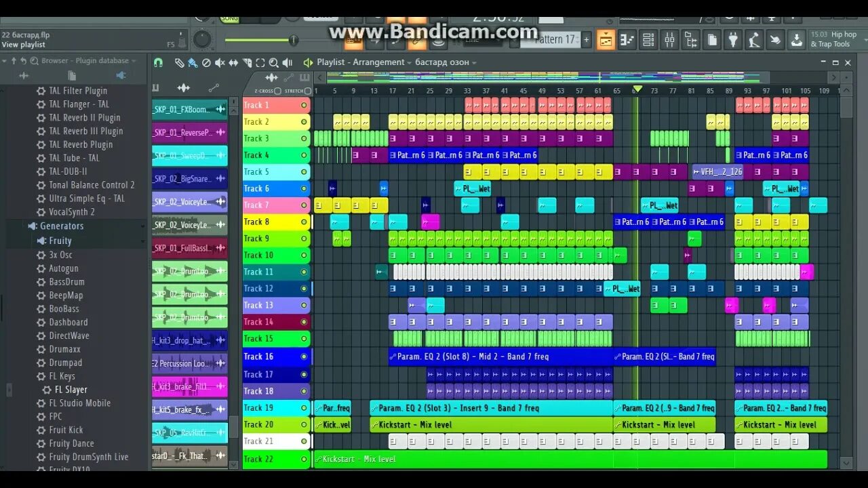Click the Kickstart - Mix level clip on Track 22
Viewport: 868px width, 488px height.
point(570,459)
